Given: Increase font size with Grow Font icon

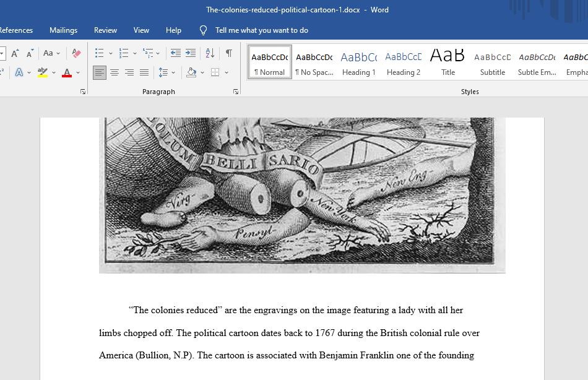Looking at the screenshot, I should click(15, 53).
